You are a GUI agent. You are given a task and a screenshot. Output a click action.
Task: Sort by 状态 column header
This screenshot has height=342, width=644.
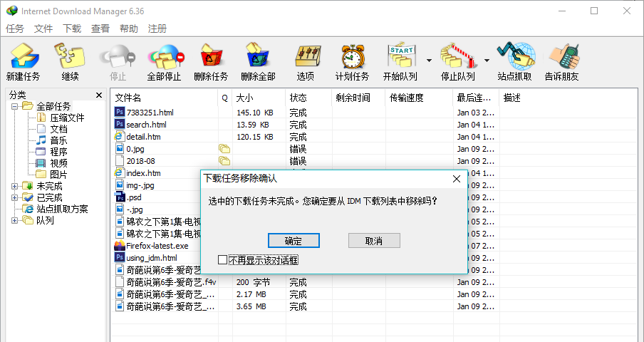(308, 98)
